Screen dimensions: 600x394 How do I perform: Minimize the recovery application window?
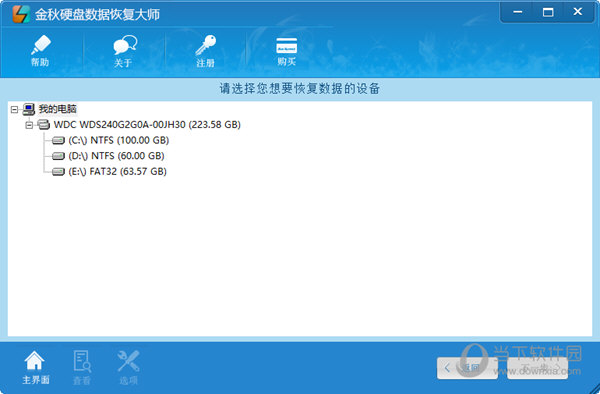518,12
